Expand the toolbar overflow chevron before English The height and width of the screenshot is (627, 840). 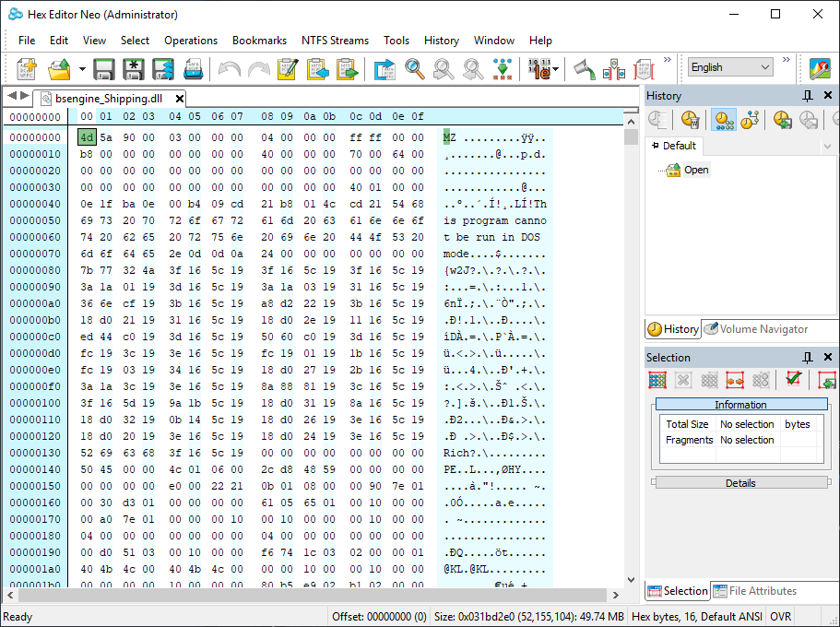click(667, 60)
